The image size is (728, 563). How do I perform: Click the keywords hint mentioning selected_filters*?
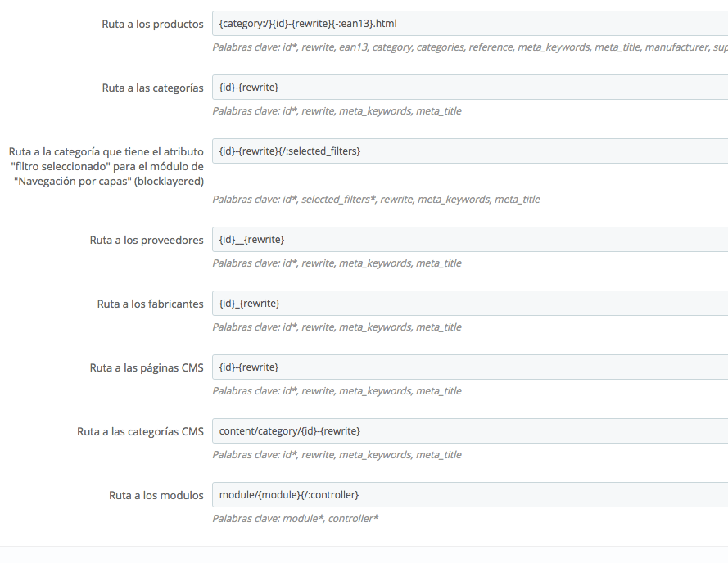tap(376, 200)
